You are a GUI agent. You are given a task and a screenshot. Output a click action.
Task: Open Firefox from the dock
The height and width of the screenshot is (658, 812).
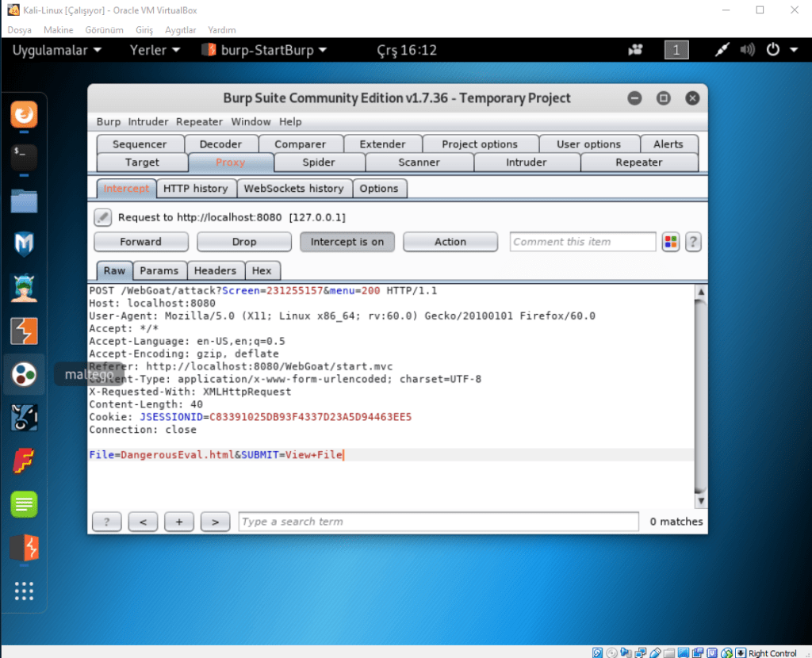click(x=24, y=114)
